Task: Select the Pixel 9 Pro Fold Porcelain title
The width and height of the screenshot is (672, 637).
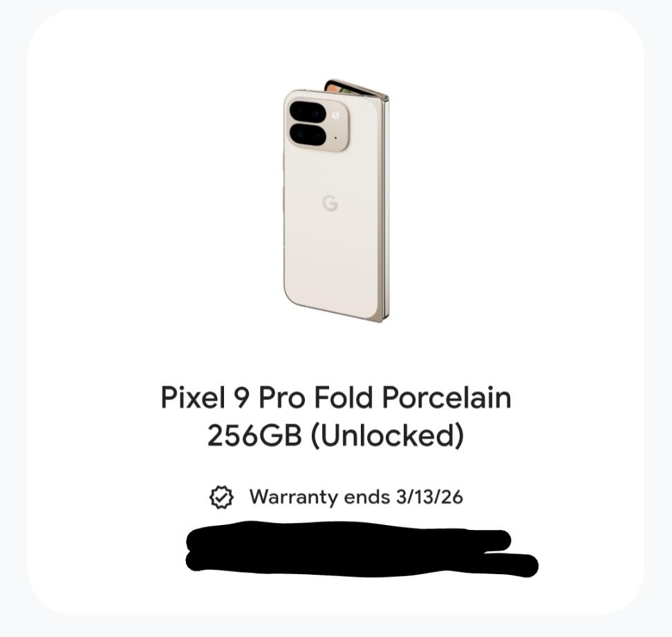Action: (x=336, y=398)
